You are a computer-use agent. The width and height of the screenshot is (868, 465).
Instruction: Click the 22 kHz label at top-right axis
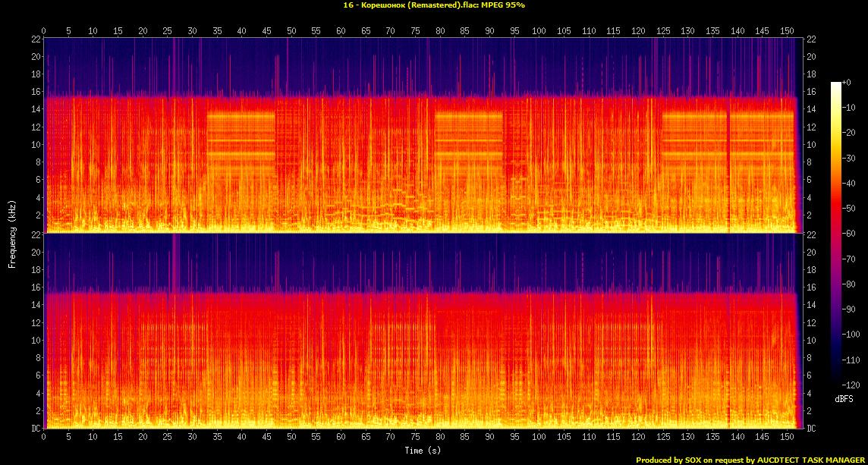click(811, 39)
